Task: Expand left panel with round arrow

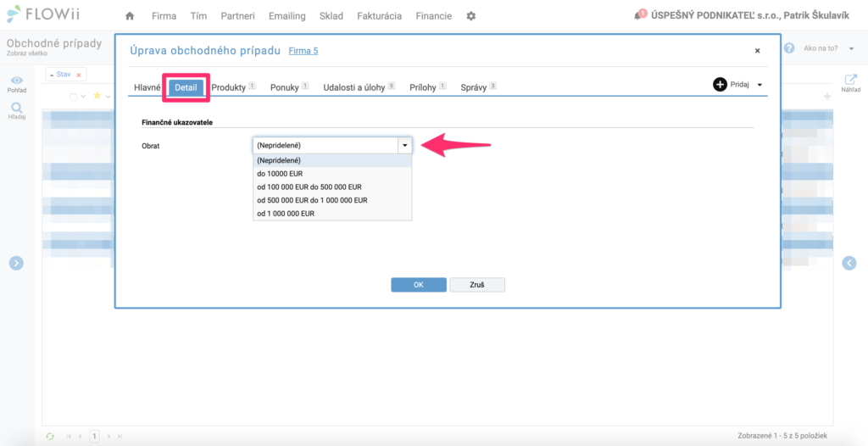Action: [x=16, y=263]
